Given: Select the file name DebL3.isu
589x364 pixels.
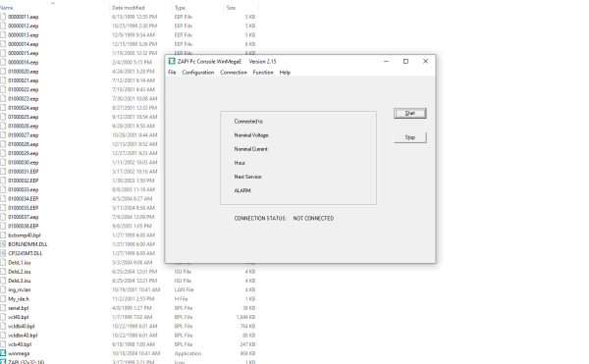Looking at the screenshot, I should point(20,281).
